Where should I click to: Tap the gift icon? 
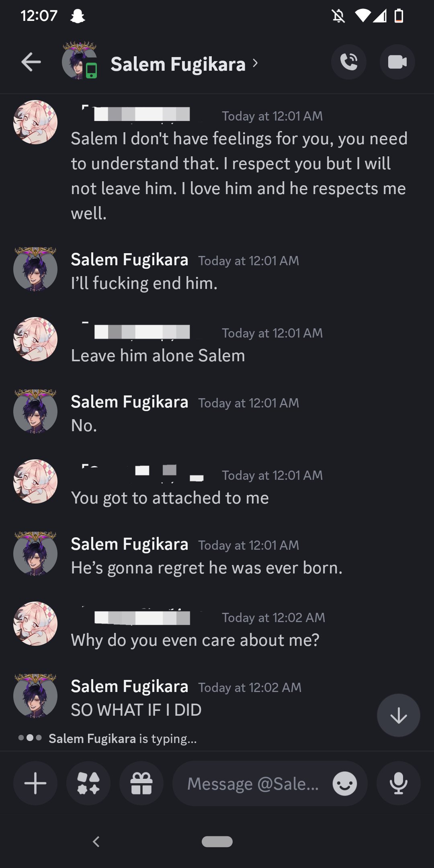(x=141, y=783)
